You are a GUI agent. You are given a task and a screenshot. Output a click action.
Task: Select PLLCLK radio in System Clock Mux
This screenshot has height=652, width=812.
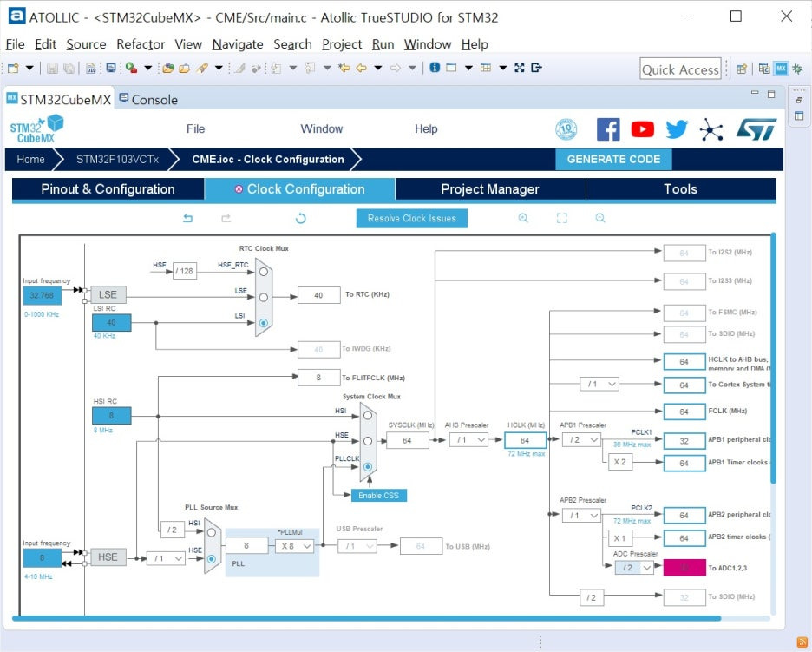click(x=368, y=466)
